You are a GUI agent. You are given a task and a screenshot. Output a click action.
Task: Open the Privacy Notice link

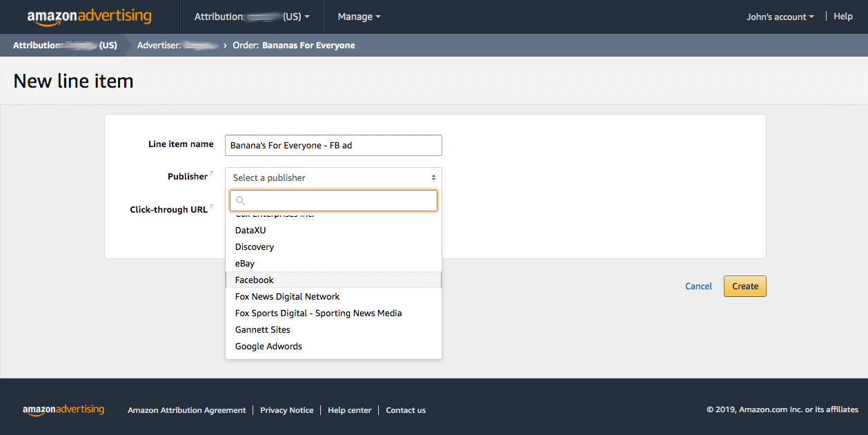pyautogui.click(x=287, y=410)
